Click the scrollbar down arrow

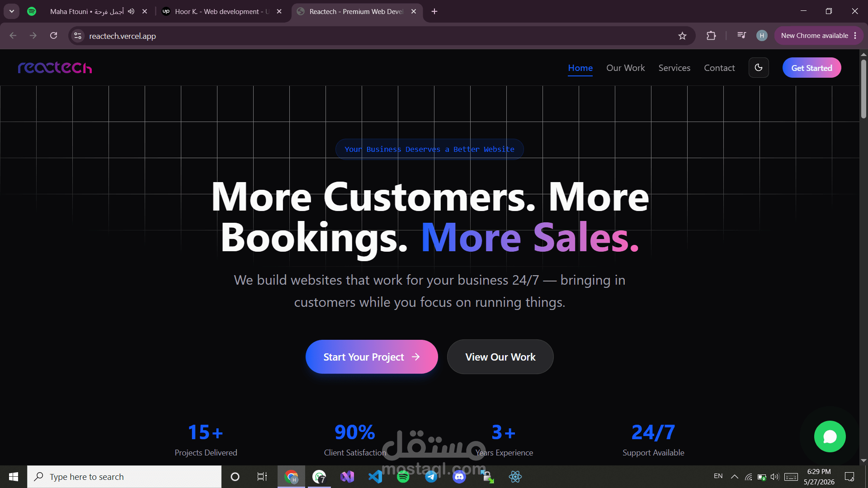click(x=863, y=460)
